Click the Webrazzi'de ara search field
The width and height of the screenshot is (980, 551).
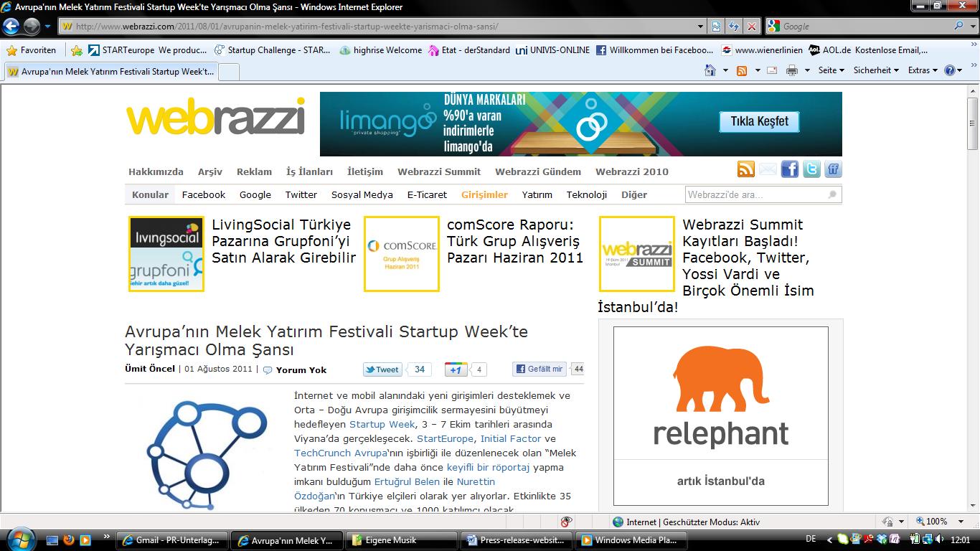[755, 194]
